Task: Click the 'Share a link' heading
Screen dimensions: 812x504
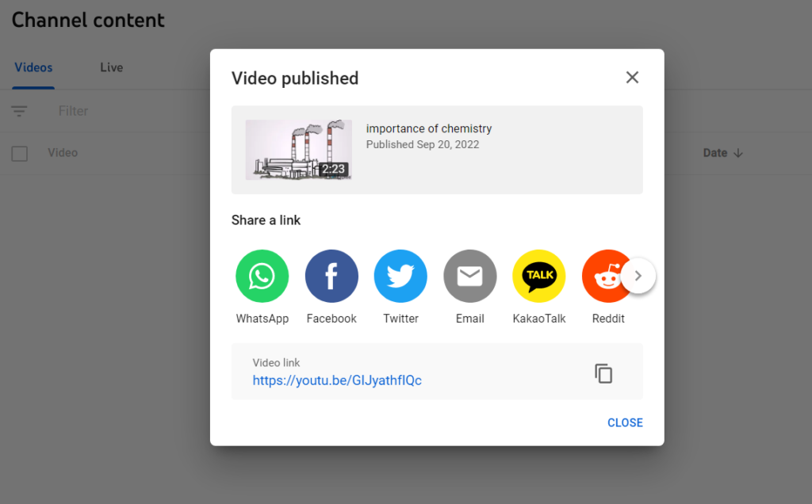Action: [x=266, y=220]
